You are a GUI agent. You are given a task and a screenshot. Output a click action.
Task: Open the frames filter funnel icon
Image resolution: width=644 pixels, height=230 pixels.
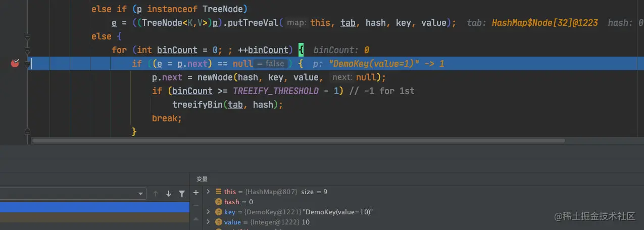tap(182, 194)
